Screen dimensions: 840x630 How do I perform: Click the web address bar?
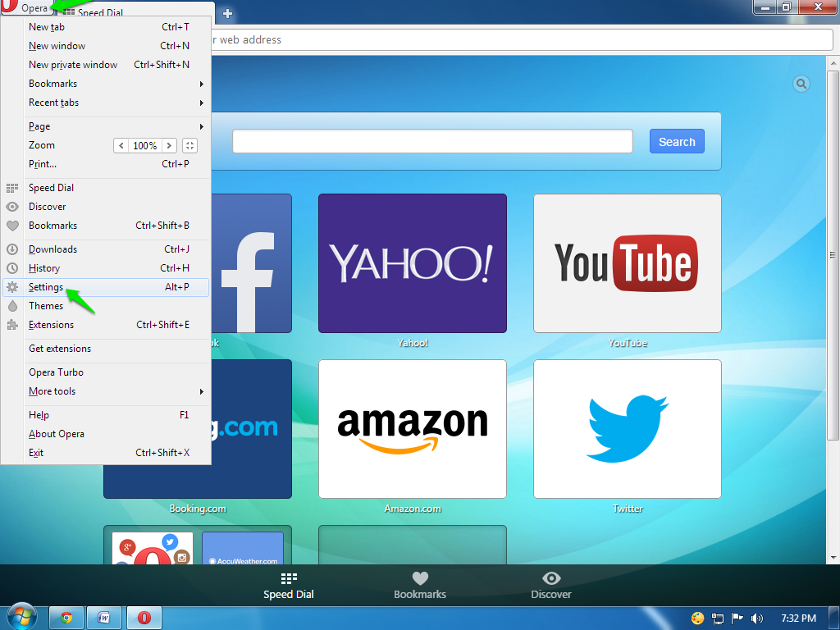(x=521, y=39)
